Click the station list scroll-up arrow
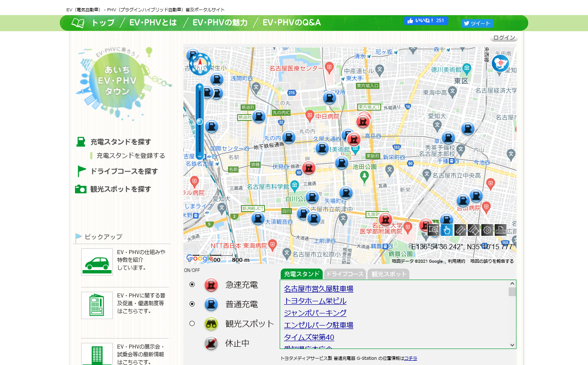 (x=512, y=284)
